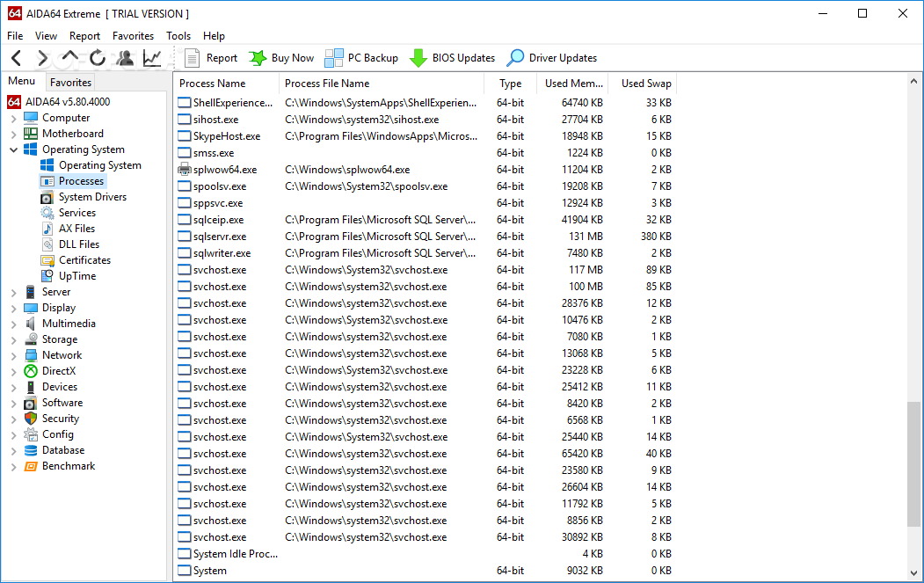Click the Benchmark icon in the tree
This screenshot has height=583, width=924.
pos(31,466)
